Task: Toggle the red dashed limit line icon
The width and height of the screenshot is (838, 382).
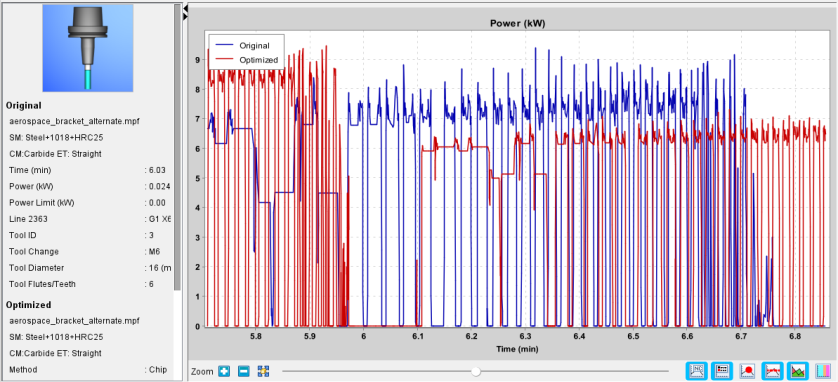Action: click(x=772, y=370)
